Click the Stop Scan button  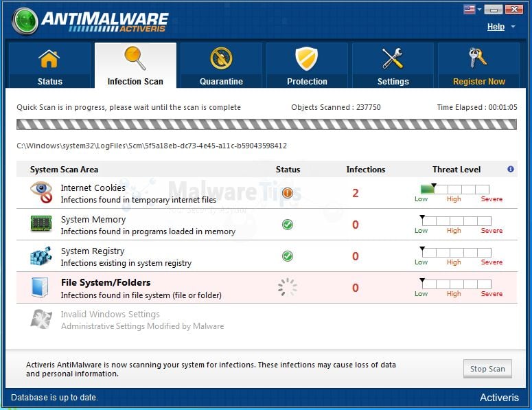pyautogui.click(x=487, y=369)
